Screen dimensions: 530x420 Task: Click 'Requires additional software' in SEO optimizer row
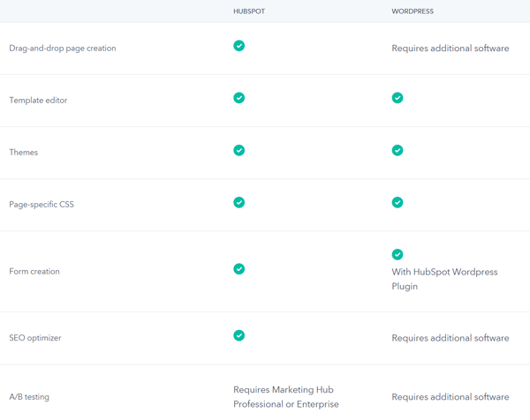tap(450, 338)
